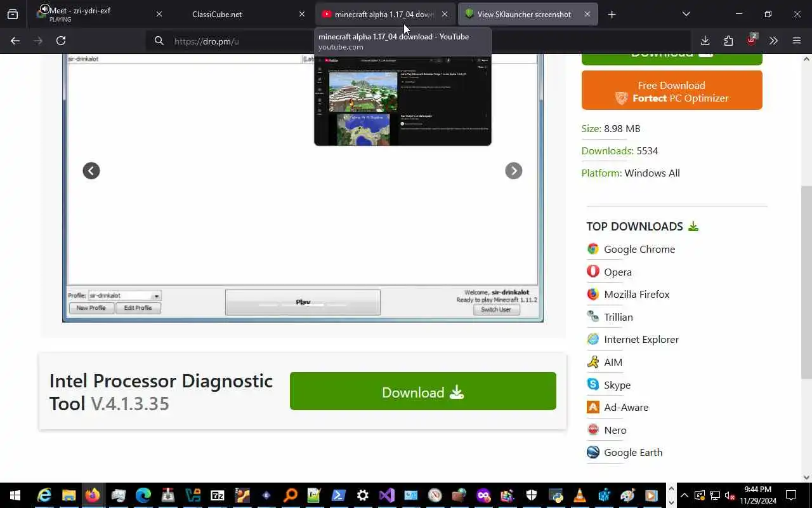Open Intel Processor Diagnostic Tool title link
812x508 pixels.
tap(161, 392)
